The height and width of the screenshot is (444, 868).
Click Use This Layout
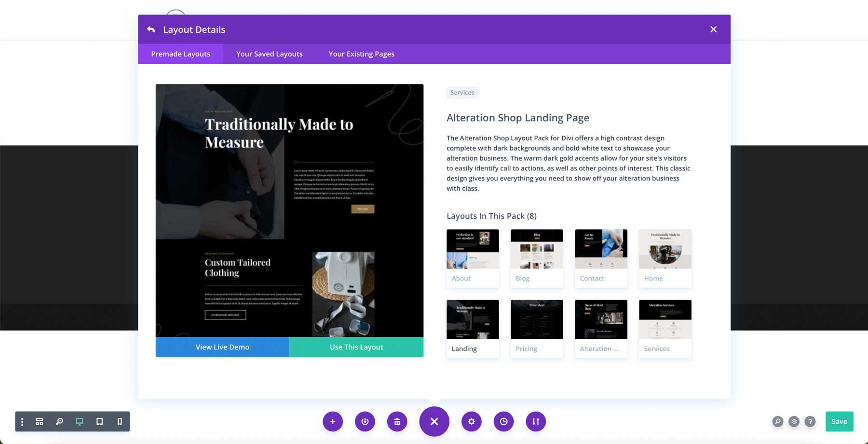click(x=356, y=347)
